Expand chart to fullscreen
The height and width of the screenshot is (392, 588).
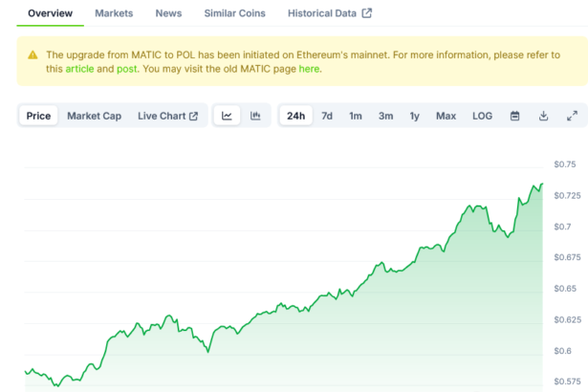[x=572, y=116]
